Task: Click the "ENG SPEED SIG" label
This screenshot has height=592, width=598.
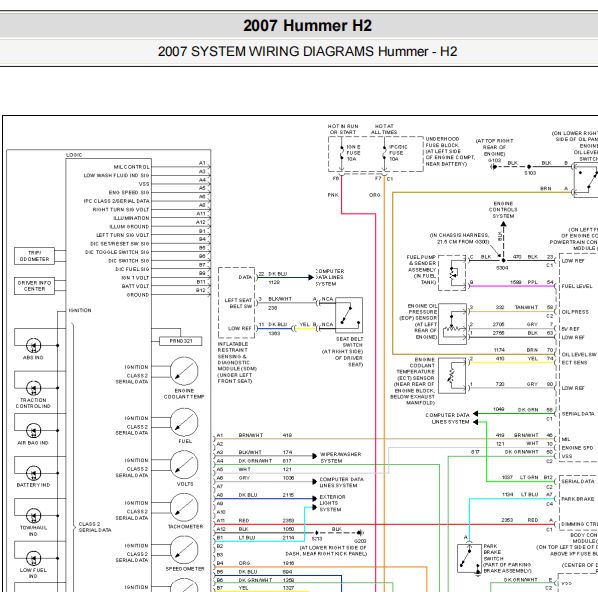Action: point(129,193)
